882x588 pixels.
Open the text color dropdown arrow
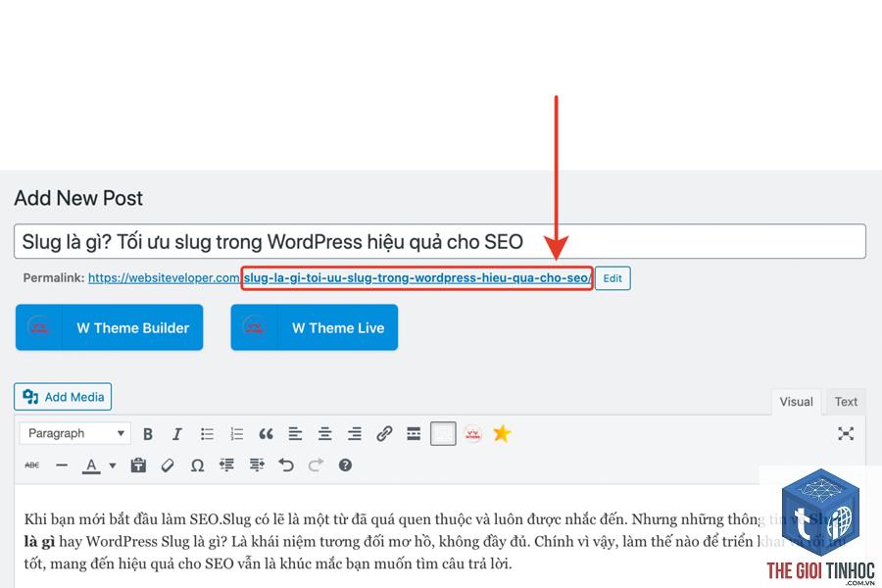tap(113, 465)
